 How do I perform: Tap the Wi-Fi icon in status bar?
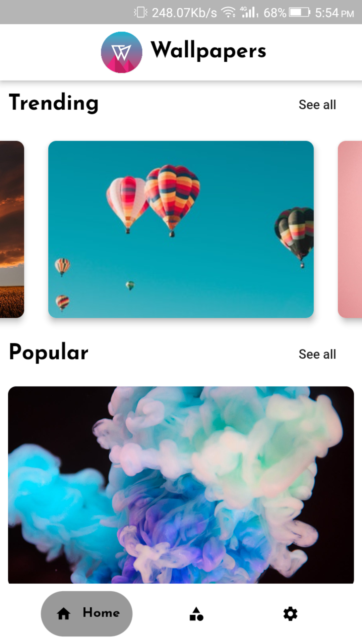click(x=229, y=12)
